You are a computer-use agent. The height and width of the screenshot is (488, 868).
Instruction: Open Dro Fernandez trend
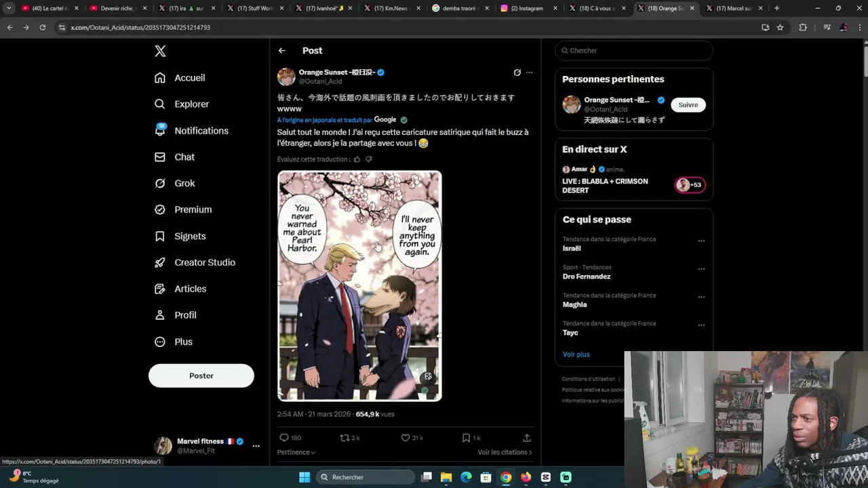click(x=587, y=277)
